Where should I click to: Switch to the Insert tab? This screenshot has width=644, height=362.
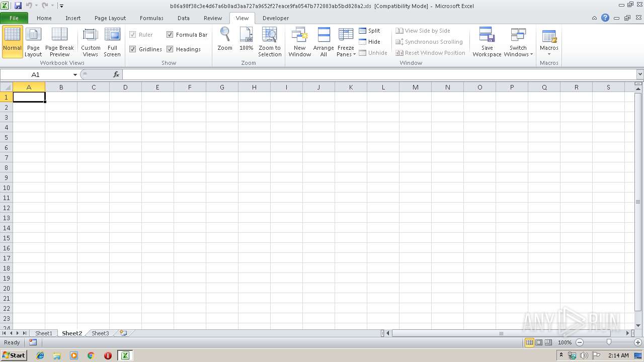73,18
